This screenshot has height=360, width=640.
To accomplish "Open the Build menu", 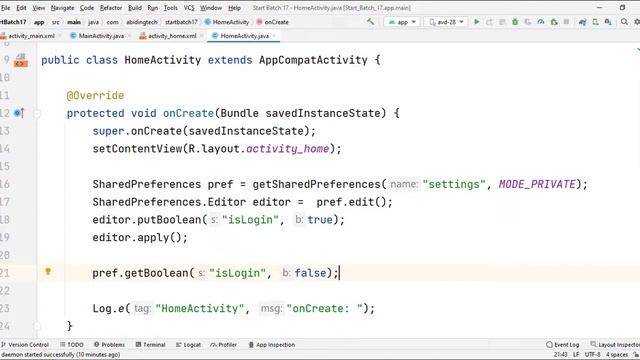I will tap(135, 8).
